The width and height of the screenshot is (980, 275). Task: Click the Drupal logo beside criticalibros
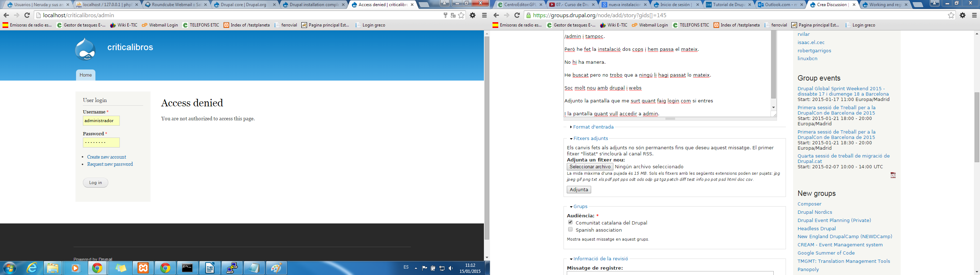pyautogui.click(x=85, y=49)
